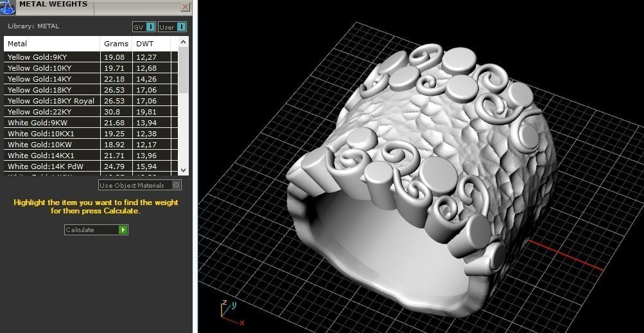Click the DWT column header
This screenshot has height=333, width=644.
(151, 44)
